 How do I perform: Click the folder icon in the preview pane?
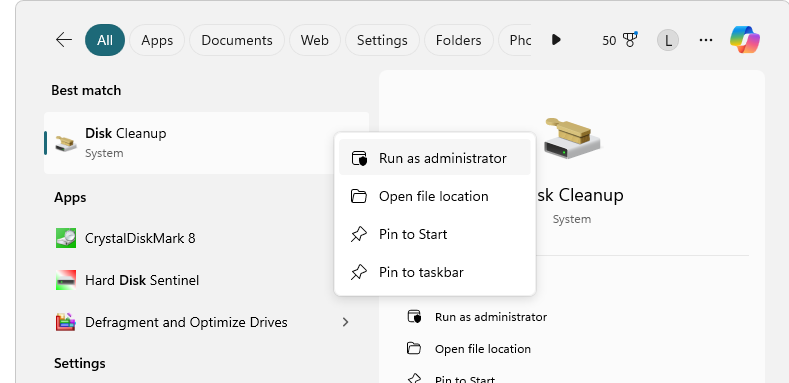[414, 348]
